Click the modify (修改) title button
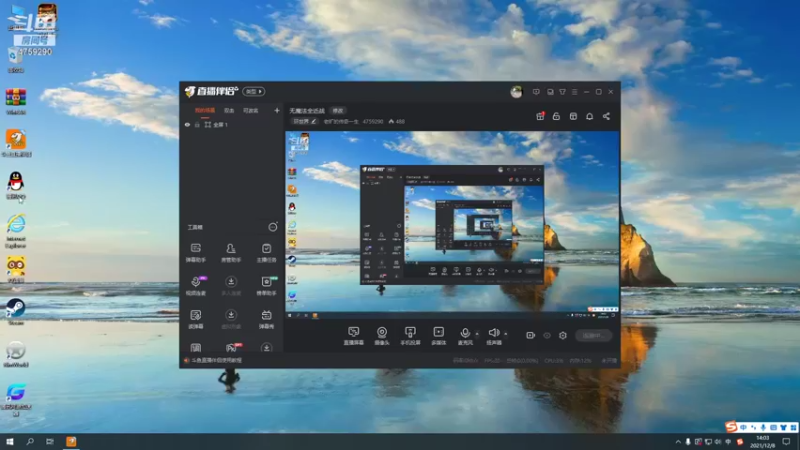Viewport: 800px width, 450px height. (338, 111)
